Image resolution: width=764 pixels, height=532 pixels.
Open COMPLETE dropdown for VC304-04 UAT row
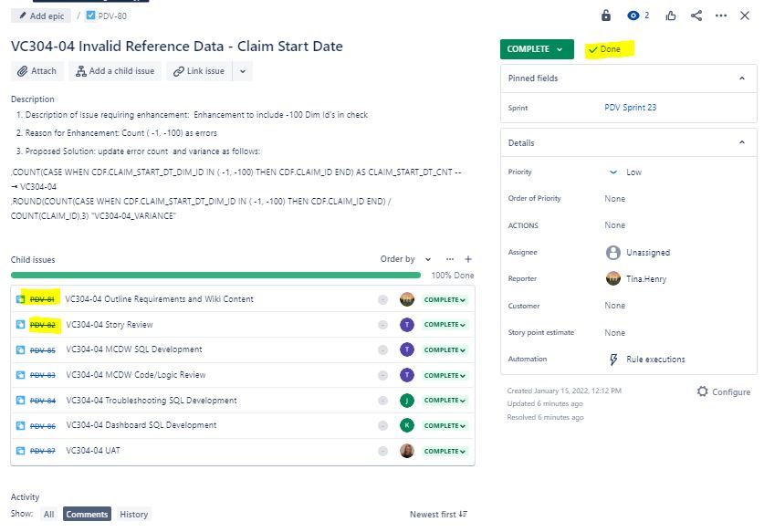click(445, 451)
